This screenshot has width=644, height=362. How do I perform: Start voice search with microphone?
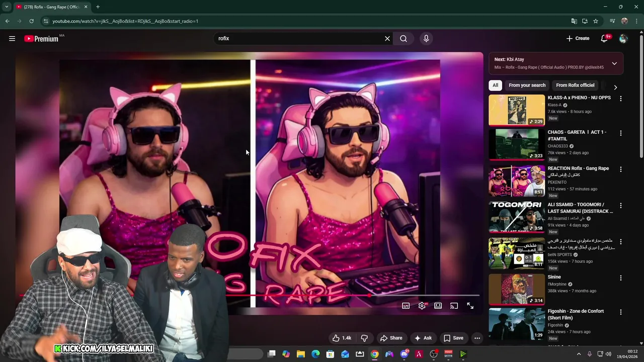pos(426,38)
